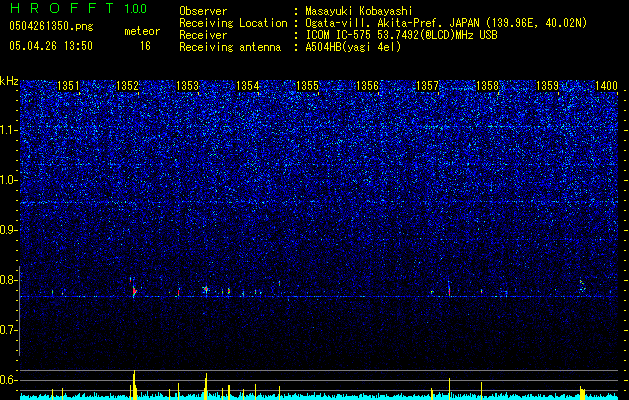Click the Observer label
Image resolution: width=629 pixels, height=400 pixels.
(203, 11)
